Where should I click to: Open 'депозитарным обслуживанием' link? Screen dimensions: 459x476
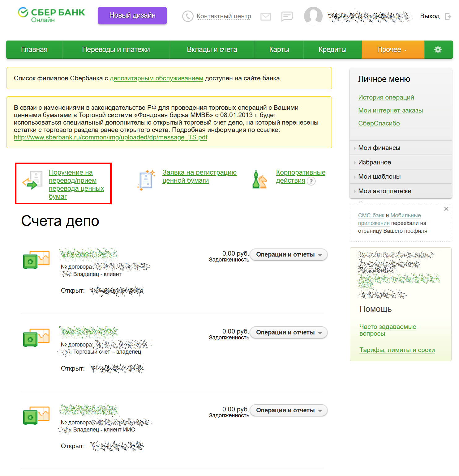tap(157, 78)
